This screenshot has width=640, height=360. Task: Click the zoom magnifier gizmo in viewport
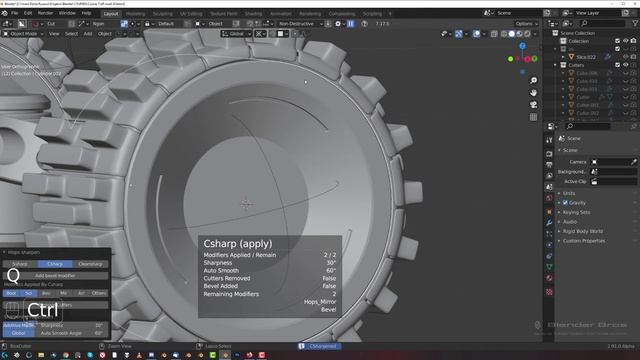click(x=533, y=80)
